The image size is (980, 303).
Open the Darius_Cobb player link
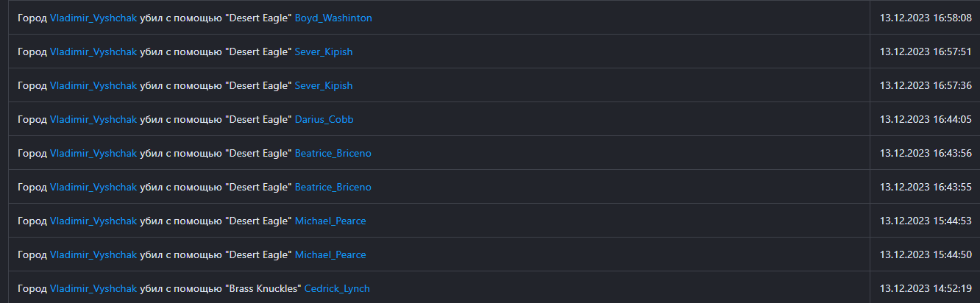click(x=324, y=119)
